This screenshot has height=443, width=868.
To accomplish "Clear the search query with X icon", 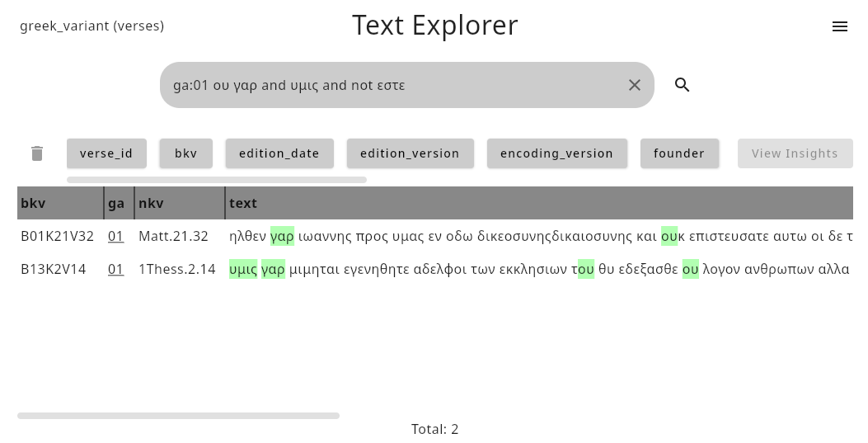I will pyautogui.click(x=635, y=85).
